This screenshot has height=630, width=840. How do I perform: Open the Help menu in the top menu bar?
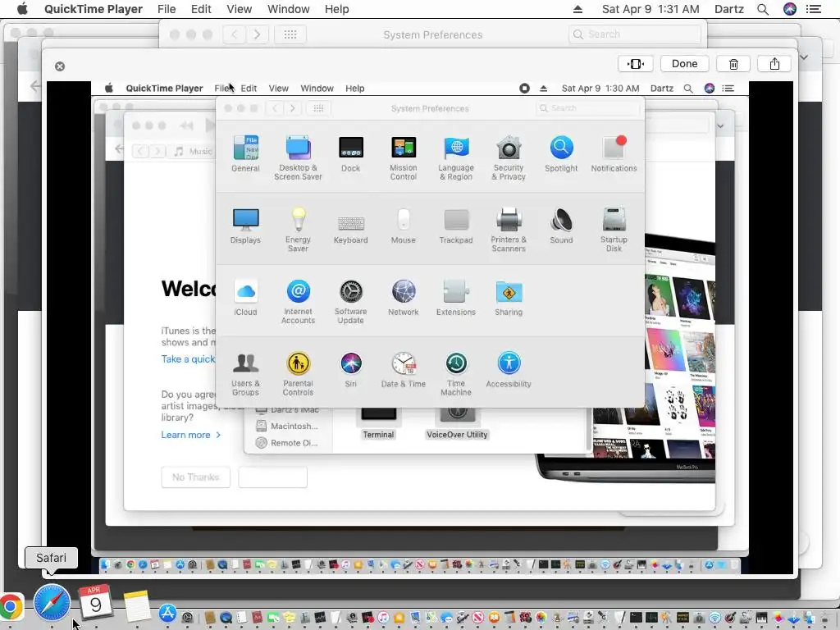point(336,9)
